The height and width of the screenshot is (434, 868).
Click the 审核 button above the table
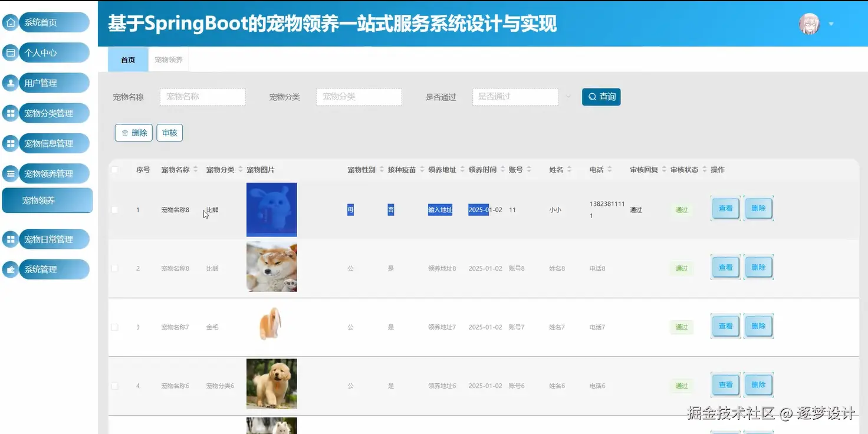point(170,133)
